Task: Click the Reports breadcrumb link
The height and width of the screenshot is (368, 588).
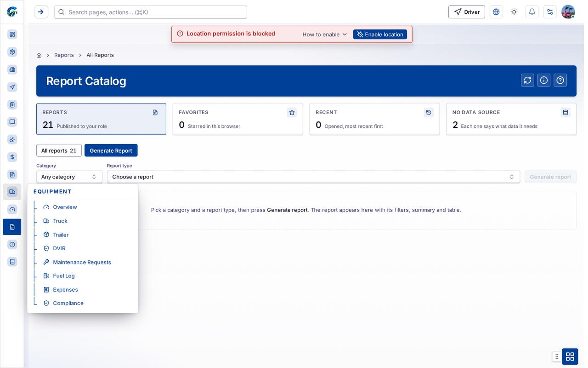Action: pyautogui.click(x=64, y=55)
